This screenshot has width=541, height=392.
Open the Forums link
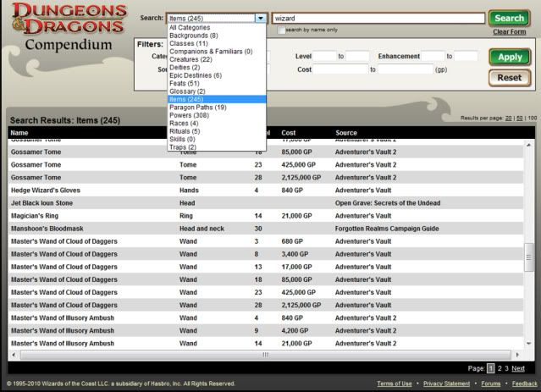tap(491, 384)
